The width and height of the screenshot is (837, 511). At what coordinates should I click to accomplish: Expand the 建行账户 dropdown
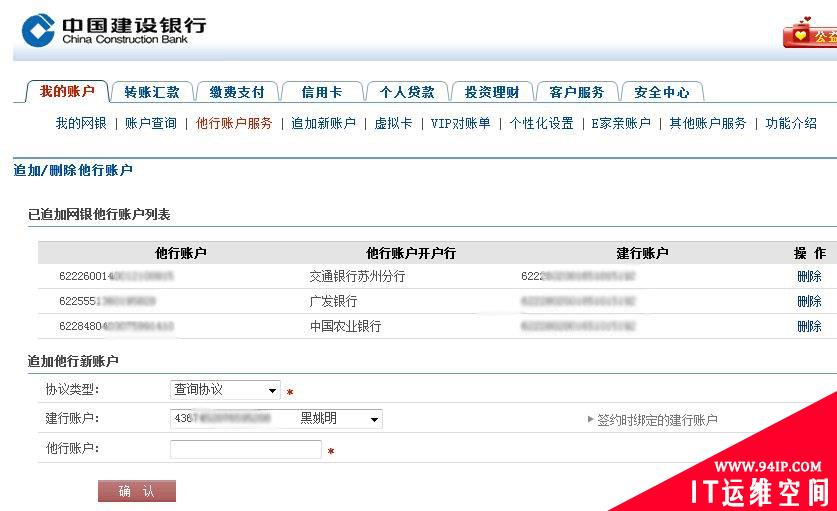[276, 419]
